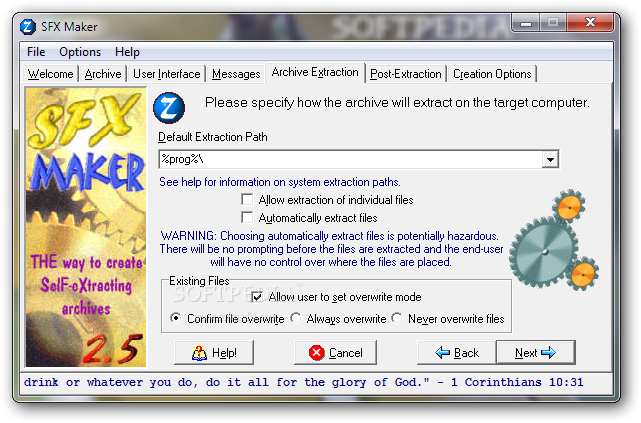The width and height of the screenshot is (641, 423).
Task: Click in the Default Extraction Path field
Action: coord(350,159)
